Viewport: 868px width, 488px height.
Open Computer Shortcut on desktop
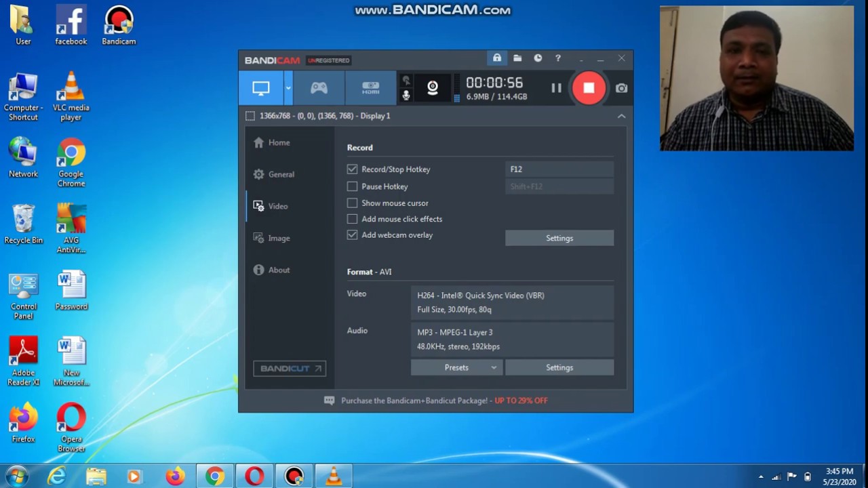[x=23, y=97]
